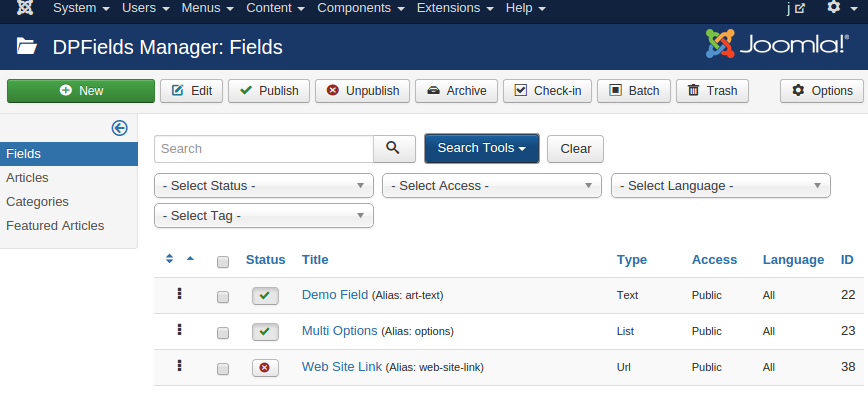Click the ordering sort arrows column icon
Screen dimensions: 868x401
pyautogui.click(x=170, y=259)
